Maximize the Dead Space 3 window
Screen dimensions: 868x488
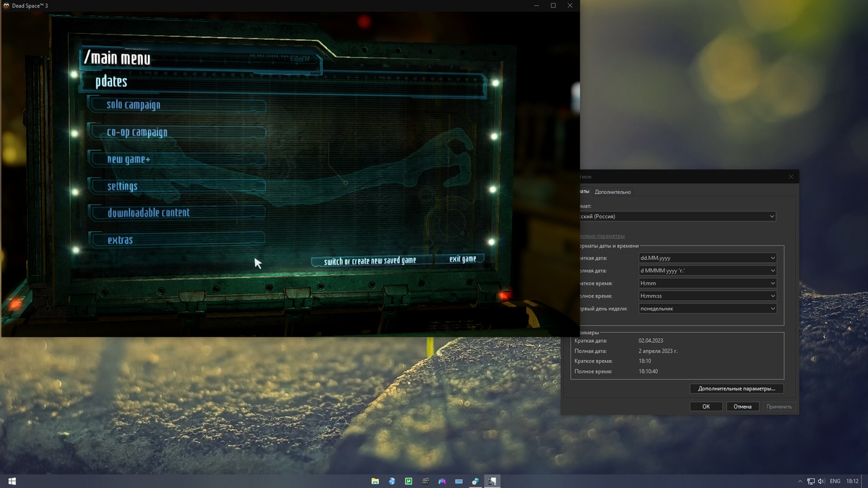(x=553, y=5)
